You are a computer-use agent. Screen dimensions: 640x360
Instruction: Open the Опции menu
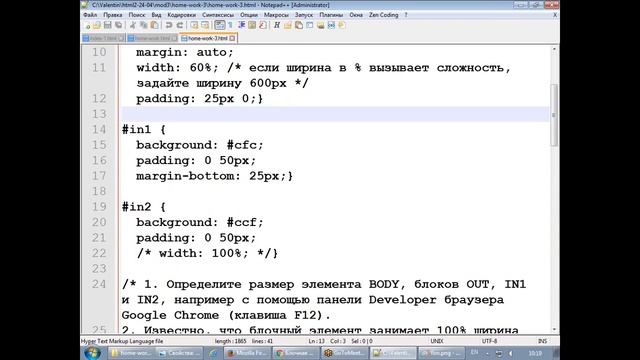(x=249, y=15)
